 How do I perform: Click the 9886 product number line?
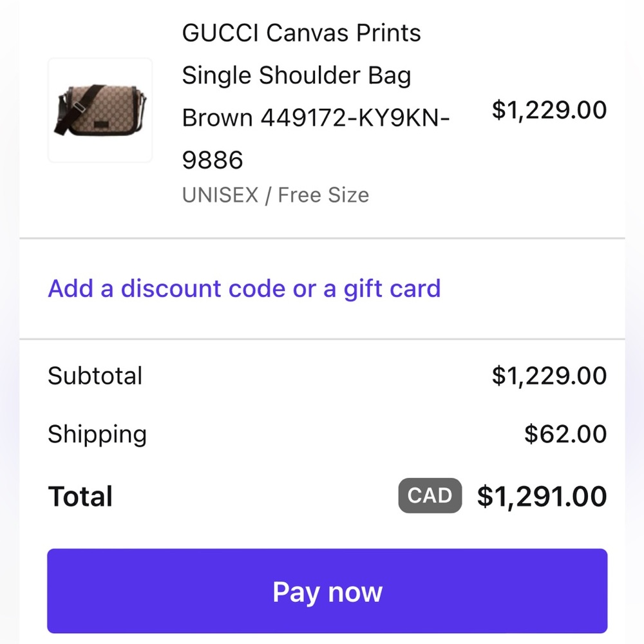pos(213,160)
